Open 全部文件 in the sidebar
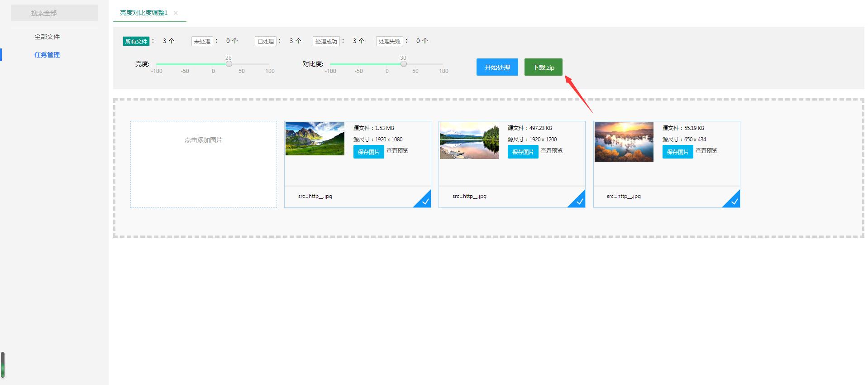Screen dimensions: 868x385 click(x=47, y=37)
